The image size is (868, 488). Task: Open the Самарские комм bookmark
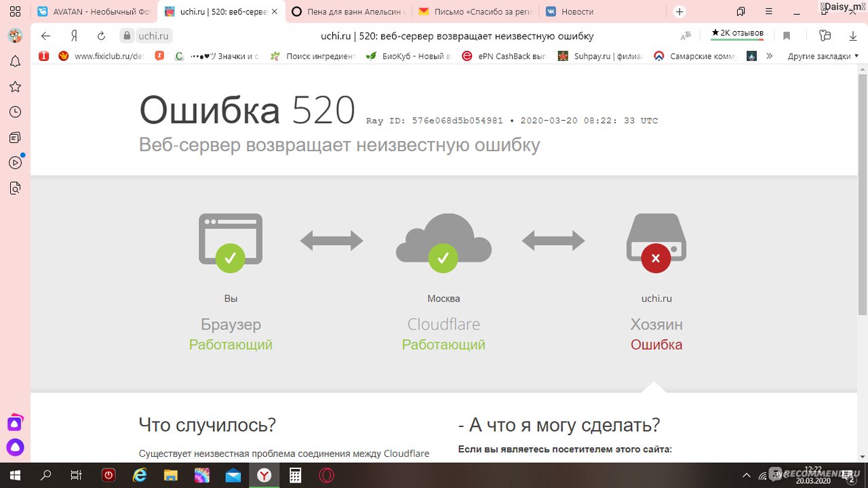click(x=695, y=56)
